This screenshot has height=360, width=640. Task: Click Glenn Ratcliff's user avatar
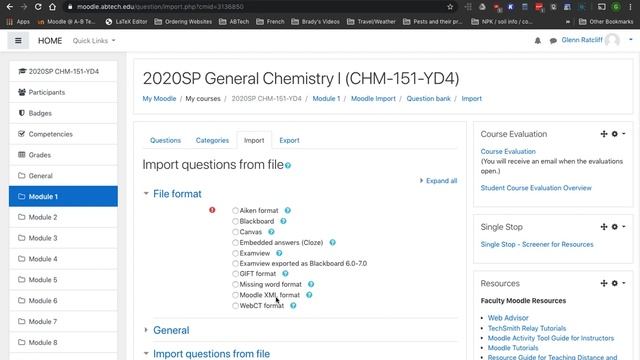coord(612,40)
